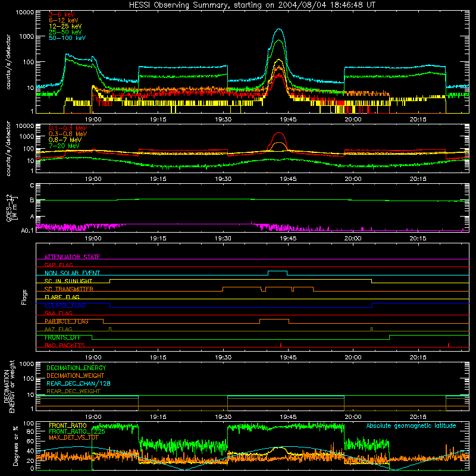Select the ATTENUATOR_STATE flag label
This screenshot has width=476, height=476.
coord(72,257)
